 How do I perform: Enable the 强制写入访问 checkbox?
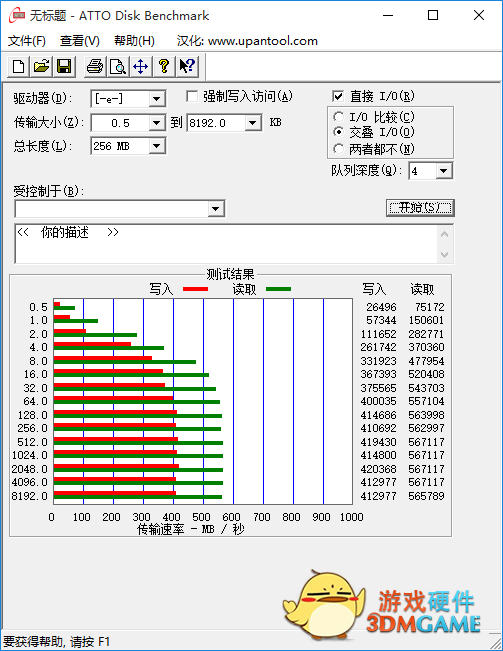192,96
